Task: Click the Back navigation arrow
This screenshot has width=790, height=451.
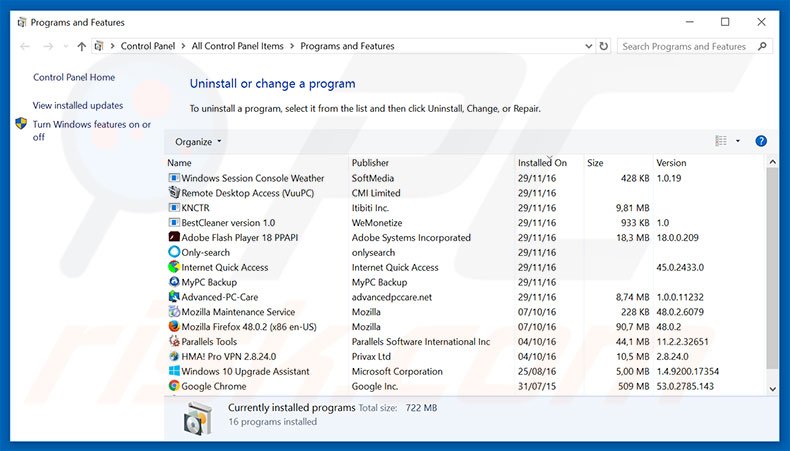Action: 24,46
